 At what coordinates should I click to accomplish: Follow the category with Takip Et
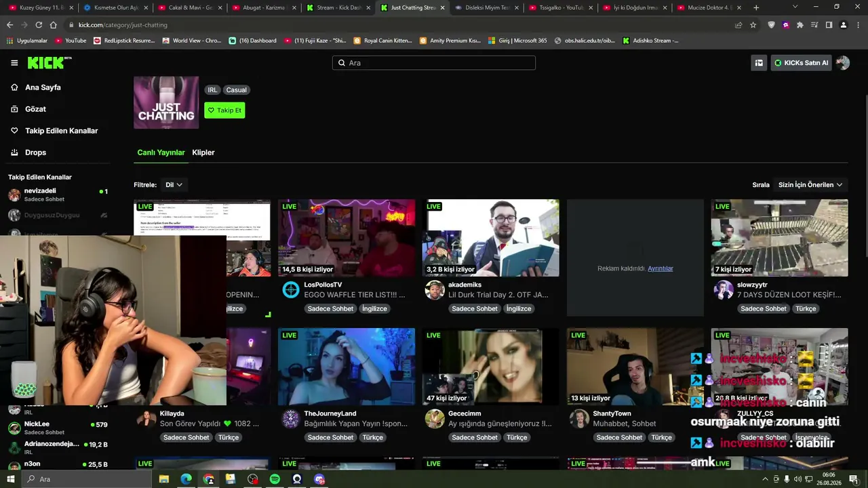[224, 110]
